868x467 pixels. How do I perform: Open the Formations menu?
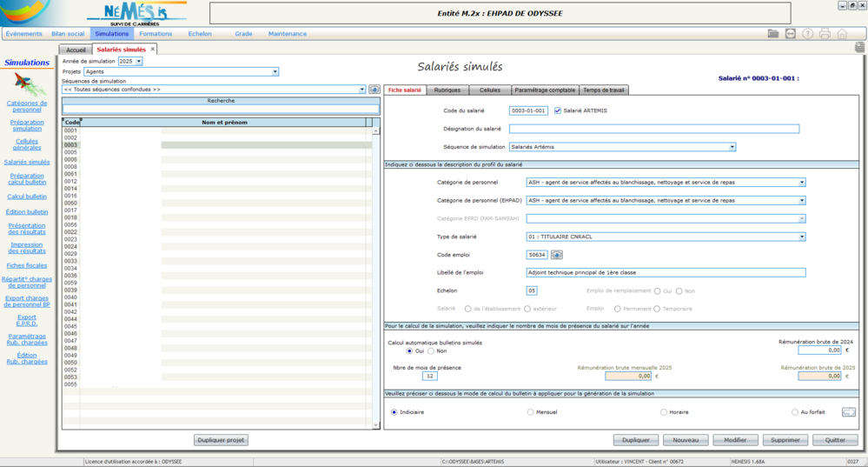tap(156, 34)
